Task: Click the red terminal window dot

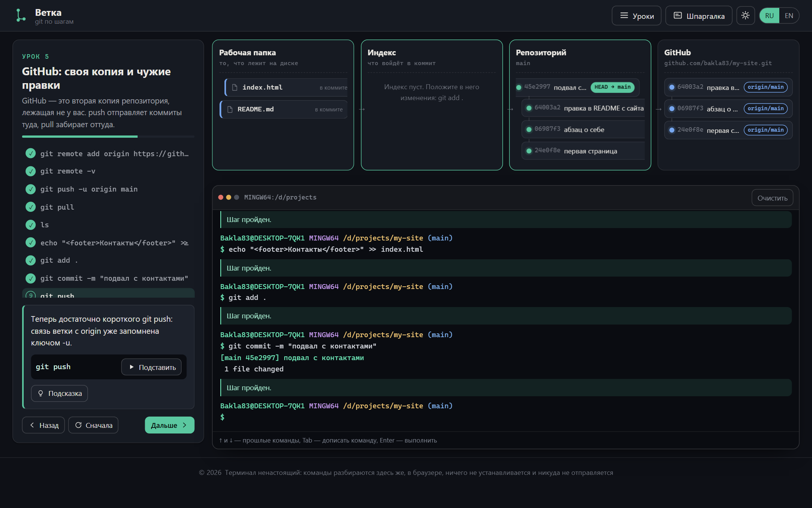Action: pyautogui.click(x=221, y=197)
